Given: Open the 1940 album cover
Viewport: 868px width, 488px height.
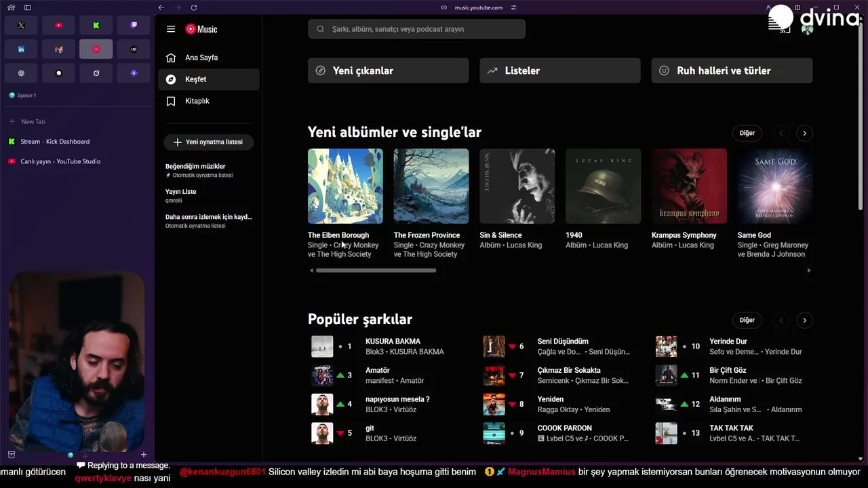Looking at the screenshot, I should pos(603,186).
